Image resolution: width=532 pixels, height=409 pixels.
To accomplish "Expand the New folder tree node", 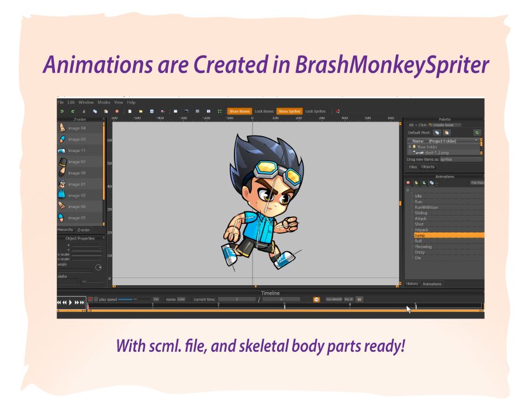I will click(410, 147).
